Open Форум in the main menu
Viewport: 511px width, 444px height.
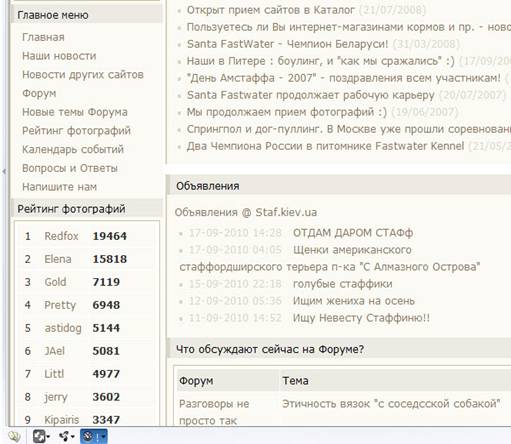pos(39,93)
